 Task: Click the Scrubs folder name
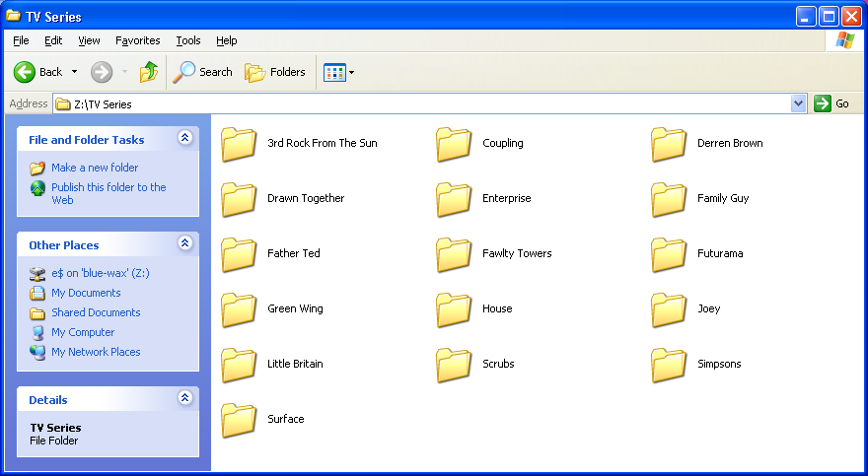498,365
